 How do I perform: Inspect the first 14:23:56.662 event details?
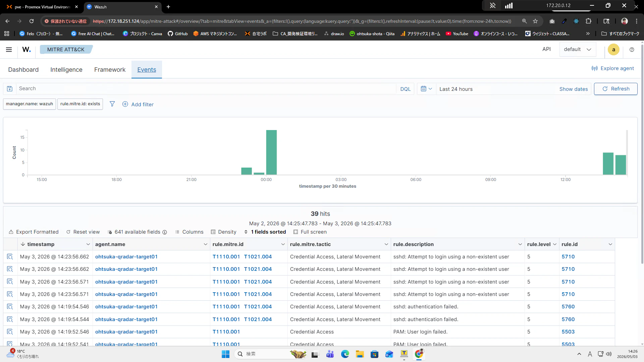10,257
